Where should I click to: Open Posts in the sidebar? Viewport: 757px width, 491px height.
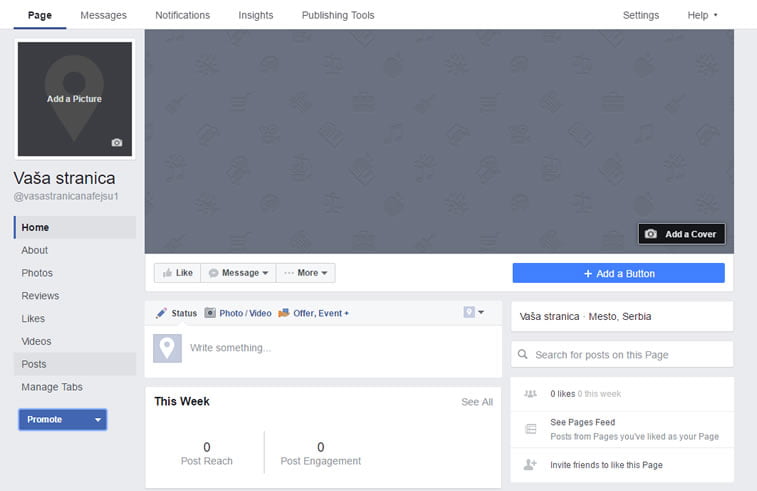75,364
